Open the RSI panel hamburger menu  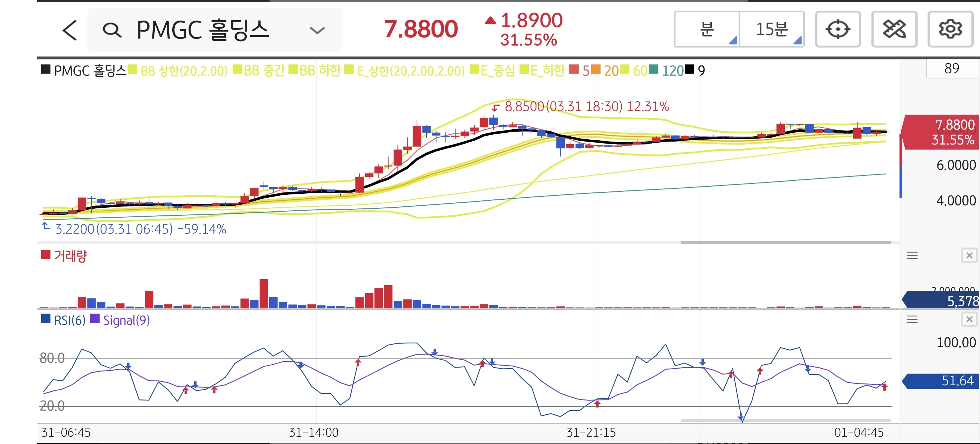tap(912, 319)
